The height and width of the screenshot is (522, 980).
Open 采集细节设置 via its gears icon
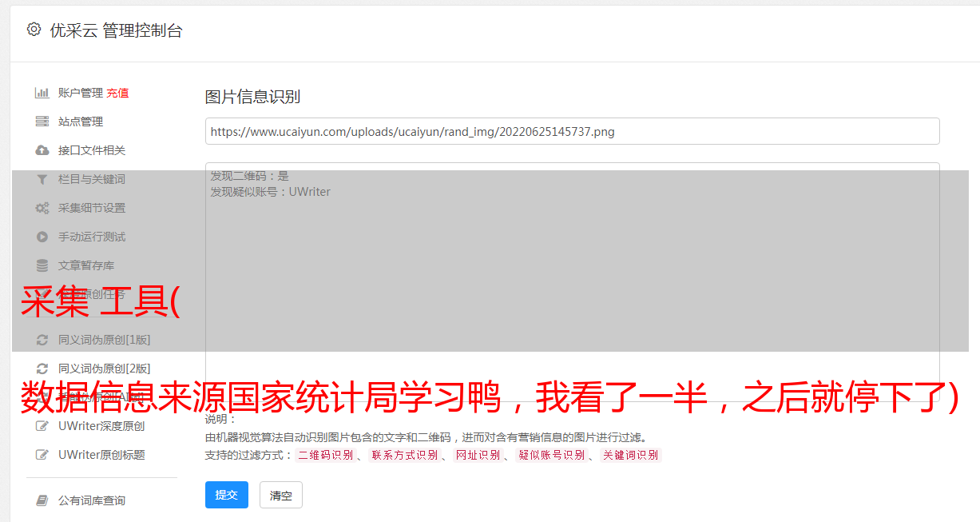pyautogui.click(x=42, y=208)
